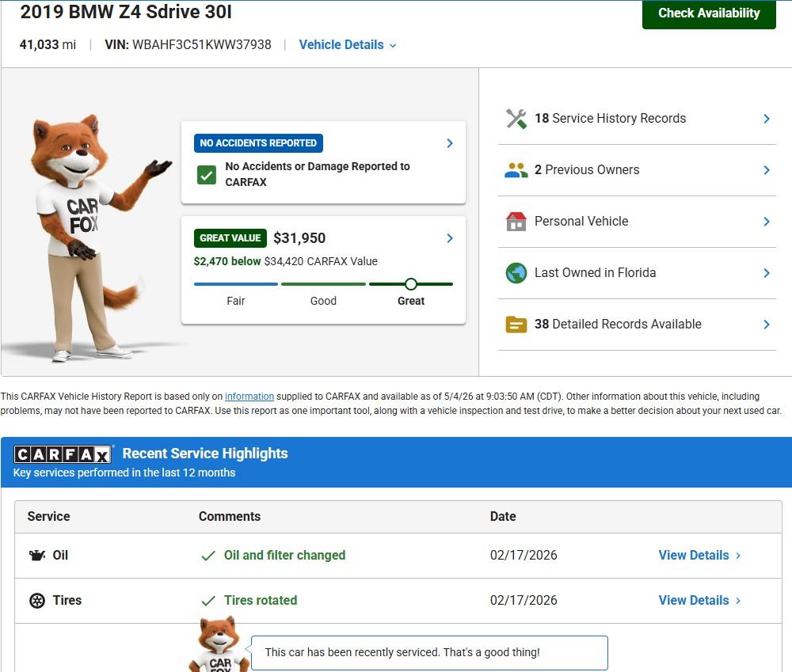This screenshot has width=792, height=672.
Task: Open View Details for Tires service
Action: click(x=699, y=600)
